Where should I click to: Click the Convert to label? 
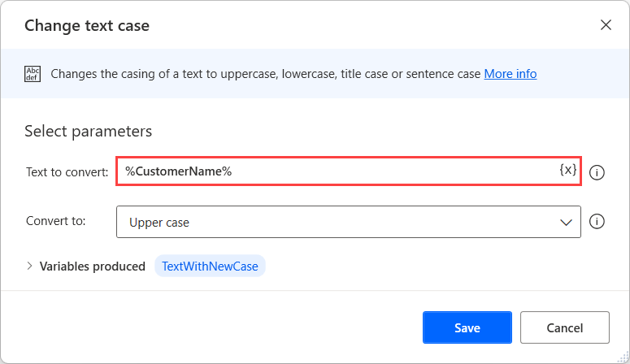click(x=56, y=220)
